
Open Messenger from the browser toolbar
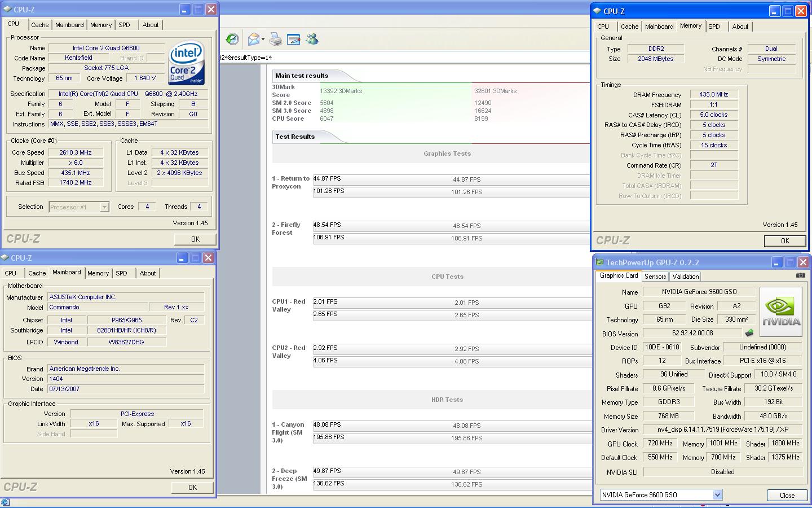(312, 39)
